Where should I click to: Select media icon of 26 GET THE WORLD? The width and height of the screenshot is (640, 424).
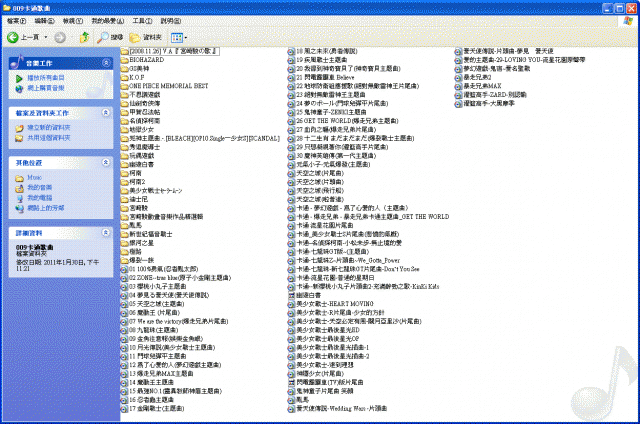coord(291,121)
